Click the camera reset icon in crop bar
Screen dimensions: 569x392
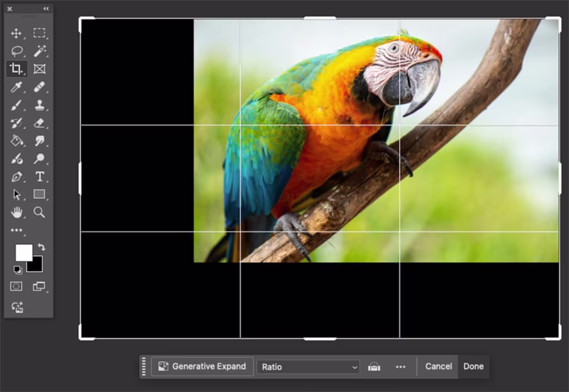[373, 366]
